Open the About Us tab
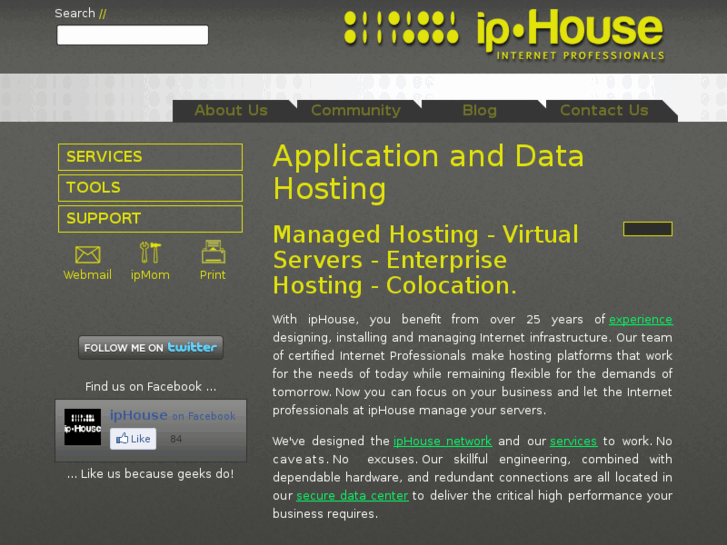Screen dimensions: 727x545 pos(231,110)
